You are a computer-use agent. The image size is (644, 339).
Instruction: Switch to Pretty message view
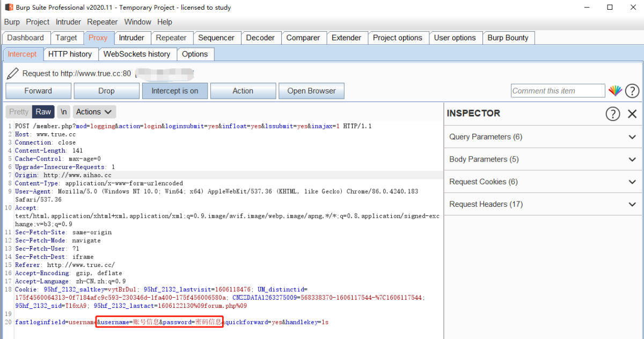pyautogui.click(x=19, y=112)
